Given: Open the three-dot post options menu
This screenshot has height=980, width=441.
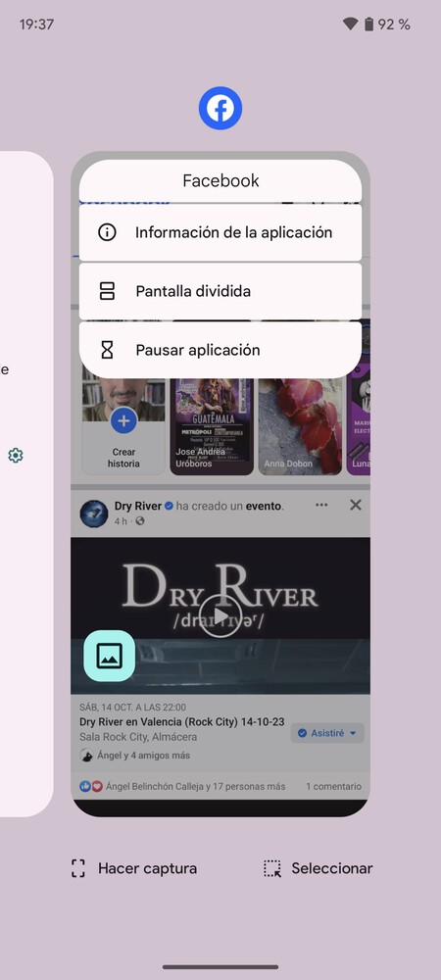Looking at the screenshot, I should click(321, 505).
